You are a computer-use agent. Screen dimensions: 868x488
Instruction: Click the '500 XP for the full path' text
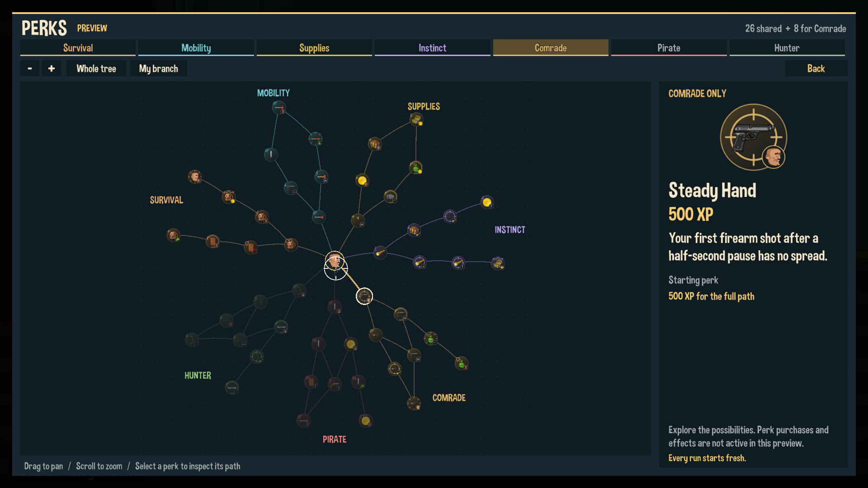tap(711, 296)
